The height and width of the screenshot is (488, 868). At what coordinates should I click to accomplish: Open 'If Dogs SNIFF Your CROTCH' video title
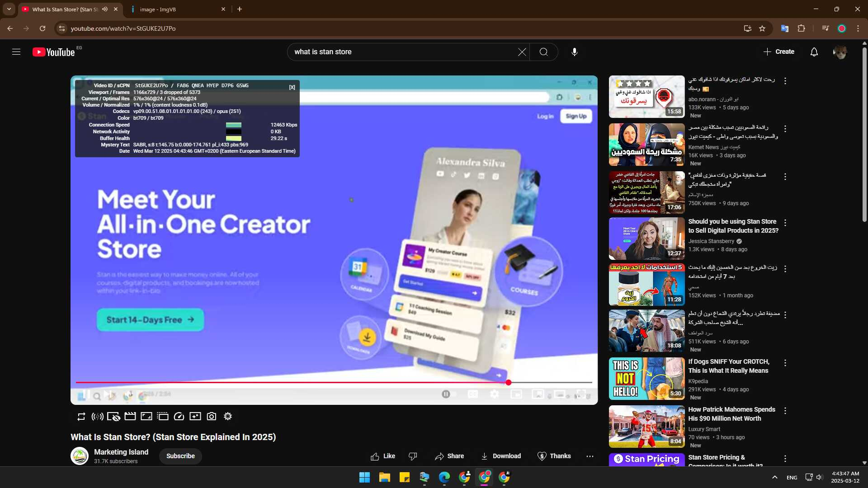point(728,366)
